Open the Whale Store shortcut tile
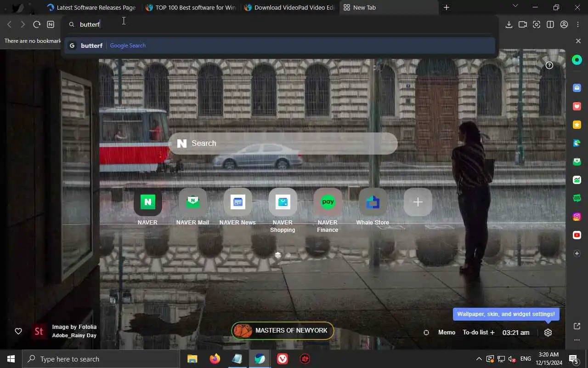This screenshot has height=368, width=588. [373, 202]
